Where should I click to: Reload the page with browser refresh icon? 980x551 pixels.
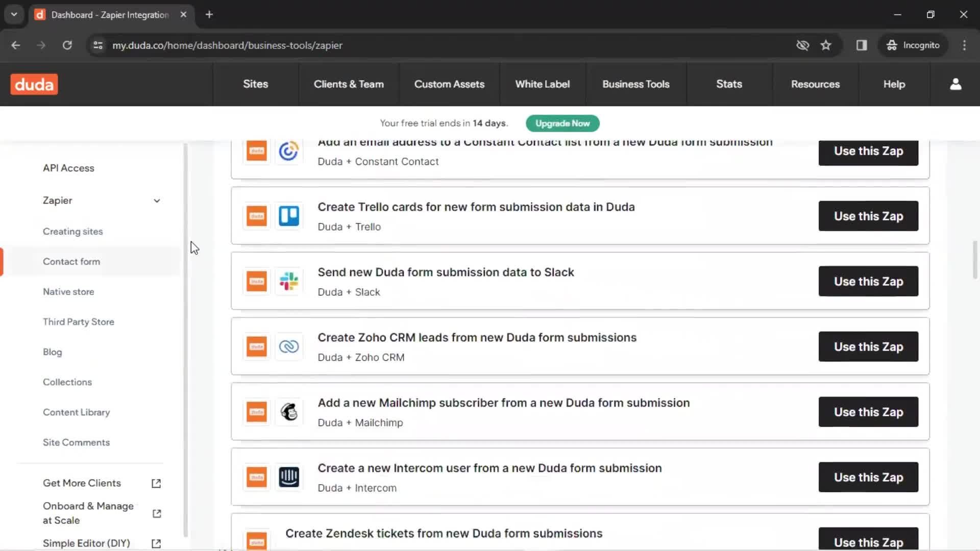pos(67,45)
